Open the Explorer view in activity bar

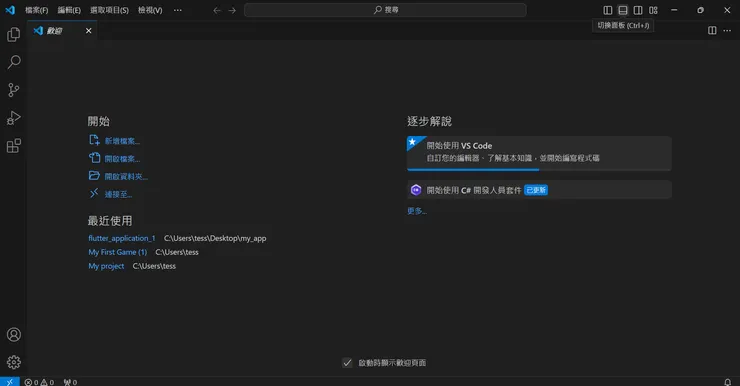pyautogui.click(x=14, y=34)
